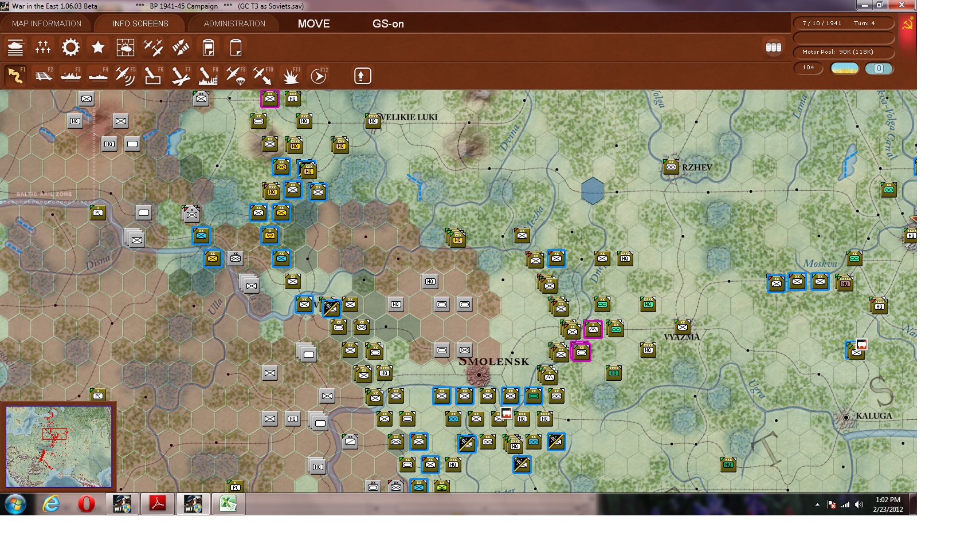Click the 104 value box
The image size is (980, 552).
(x=809, y=68)
